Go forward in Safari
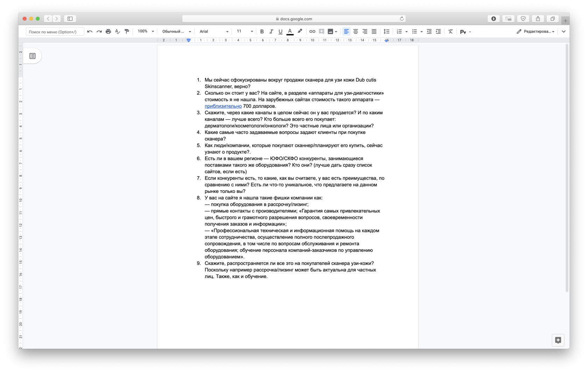 point(57,19)
